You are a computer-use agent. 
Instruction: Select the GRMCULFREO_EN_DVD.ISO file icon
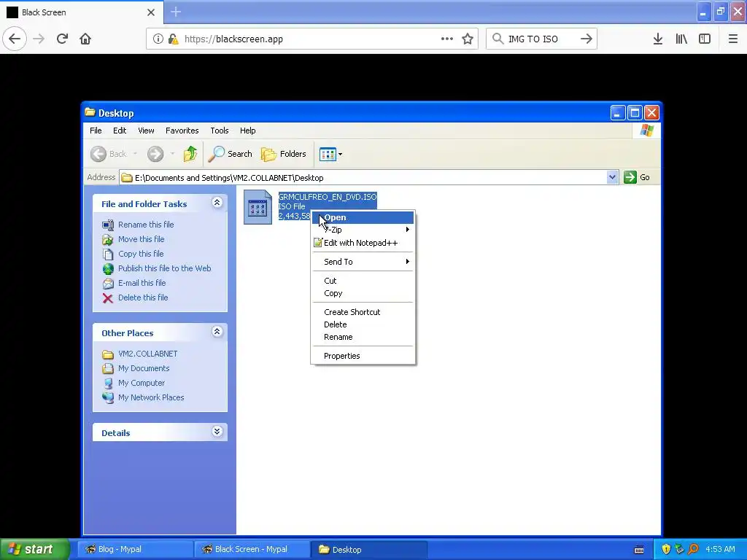(258, 206)
